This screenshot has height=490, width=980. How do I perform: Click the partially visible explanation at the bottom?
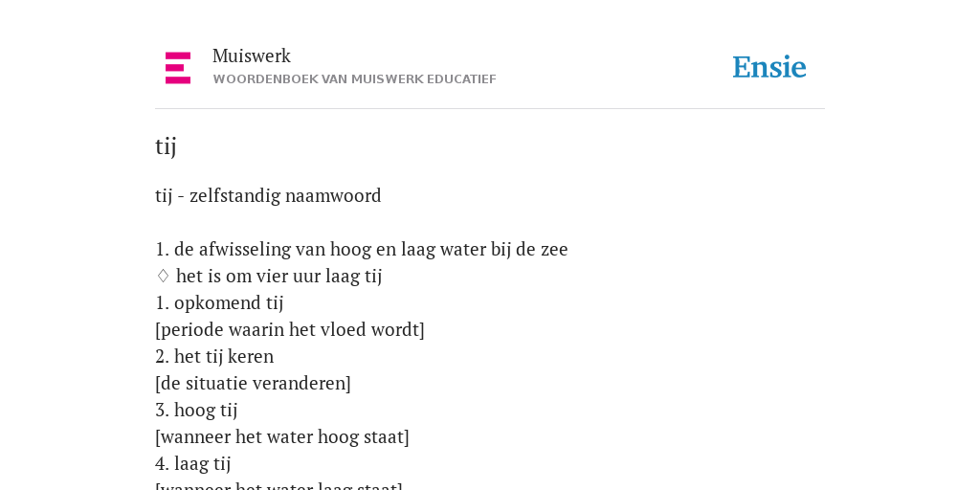(278, 485)
